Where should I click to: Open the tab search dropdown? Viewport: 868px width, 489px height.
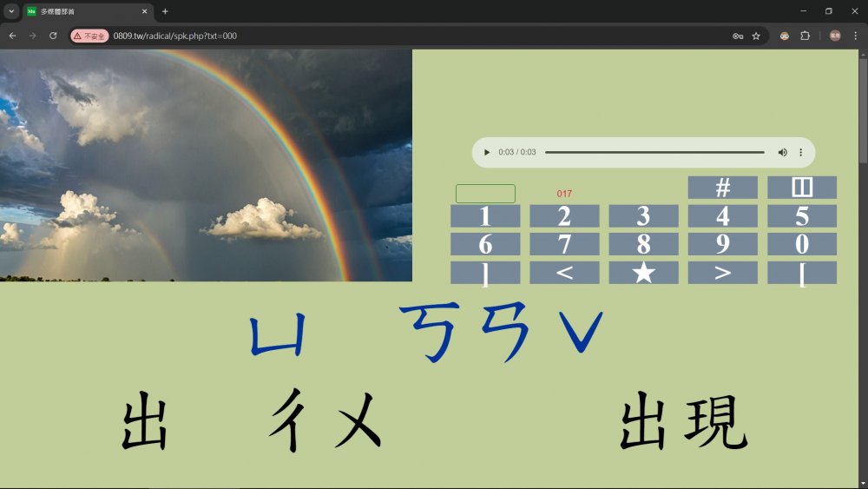(x=11, y=11)
